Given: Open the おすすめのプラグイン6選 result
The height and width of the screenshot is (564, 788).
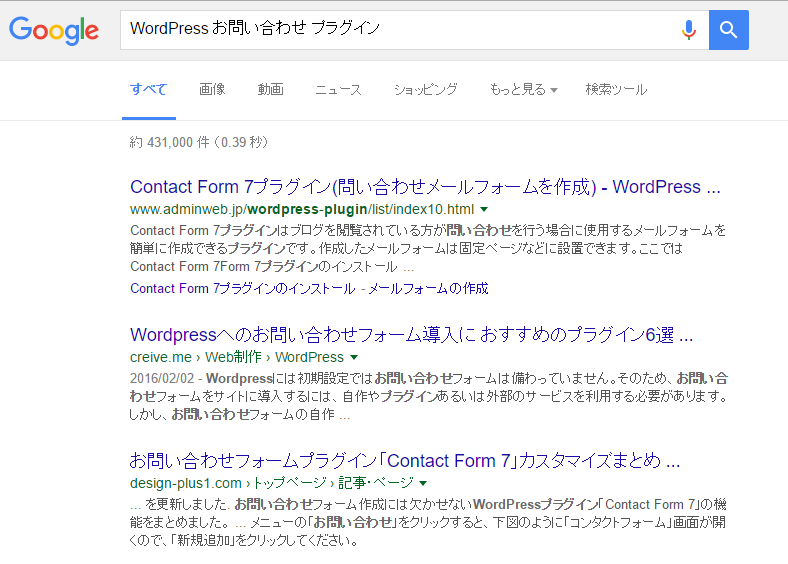Looking at the screenshot, I should (411, 334).
